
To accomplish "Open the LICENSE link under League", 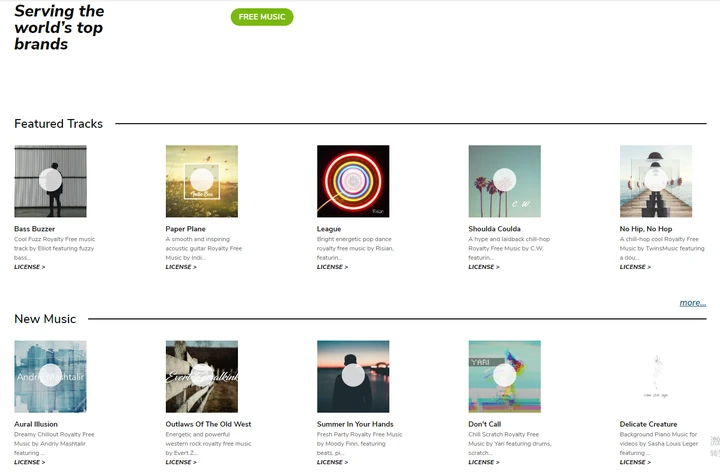I will point(332,267).
